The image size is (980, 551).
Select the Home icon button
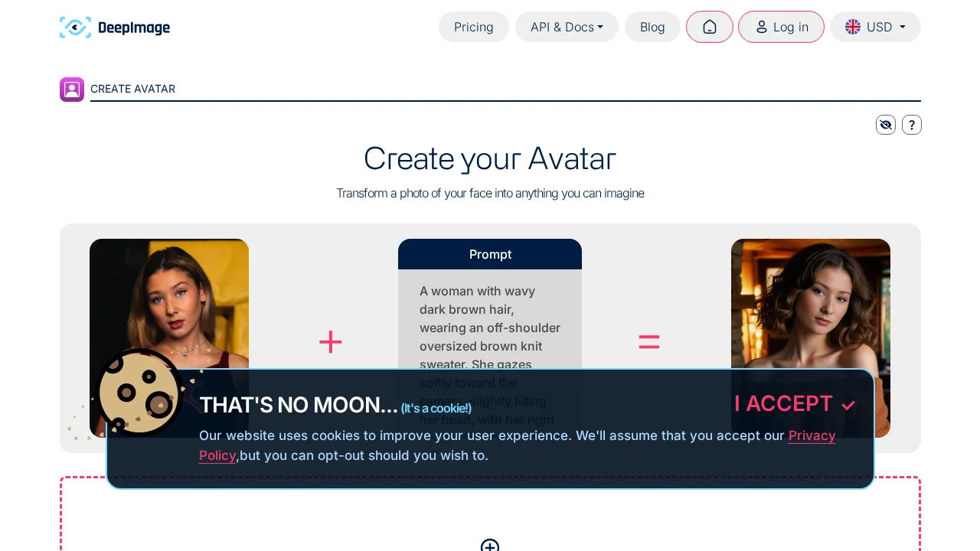[709, 27]
